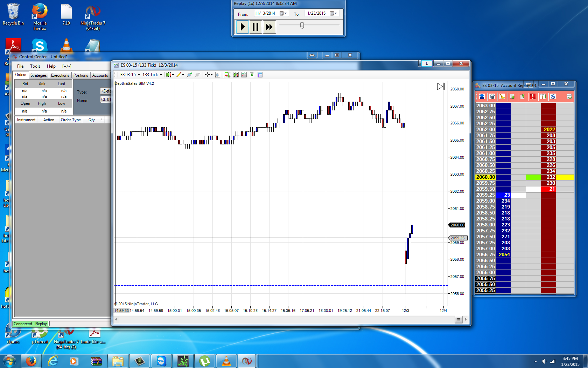Open the From date calendar dropdown
Viewport: 588px width, 368px height.
point(283,13)
